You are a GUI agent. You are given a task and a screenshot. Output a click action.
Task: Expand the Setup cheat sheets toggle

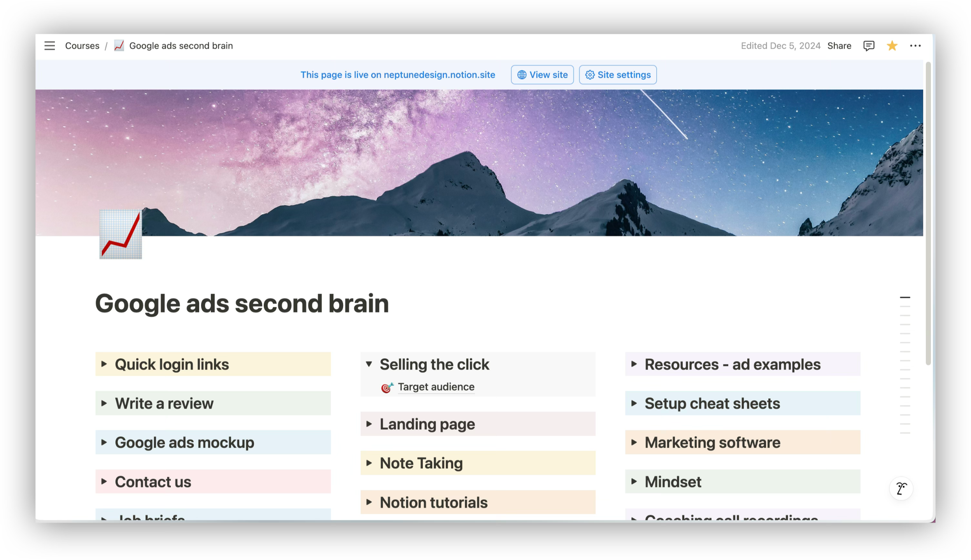pos(634,403)
